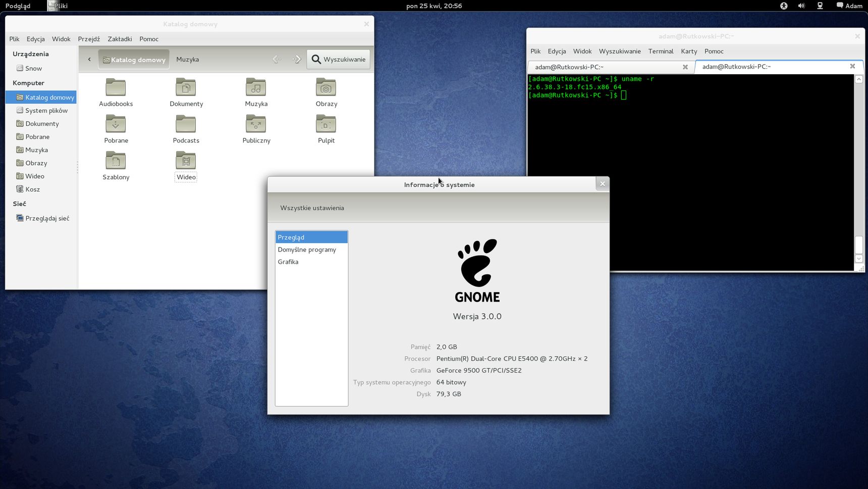Click Muzyka path bar button
This screenshot has width=868, height=489.
(187, 59)
